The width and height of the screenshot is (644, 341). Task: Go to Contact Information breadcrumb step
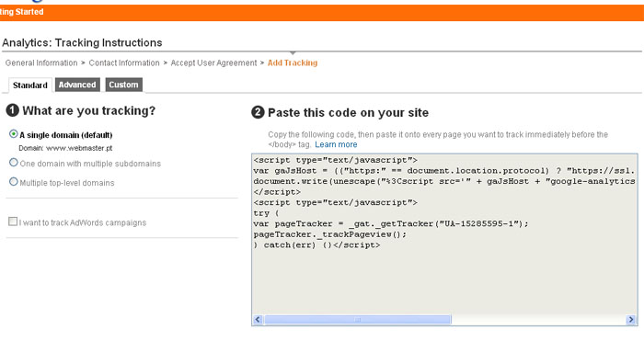point(124,63)
